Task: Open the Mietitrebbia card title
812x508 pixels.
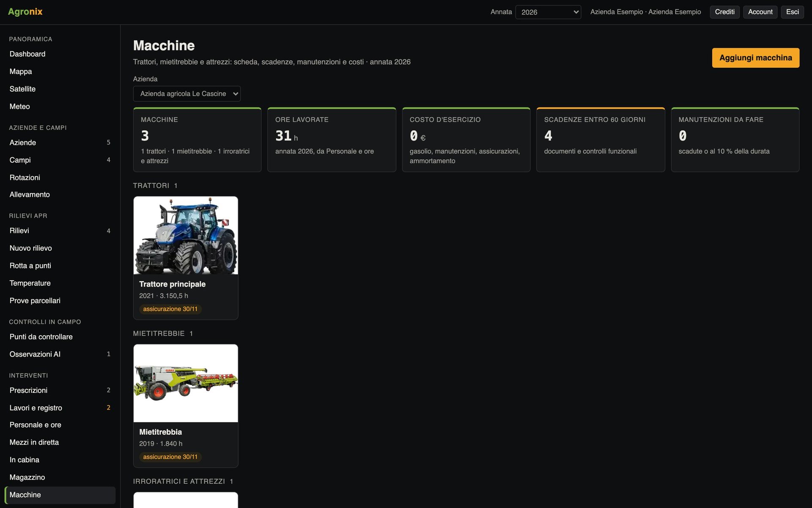Action: (160, 432)
